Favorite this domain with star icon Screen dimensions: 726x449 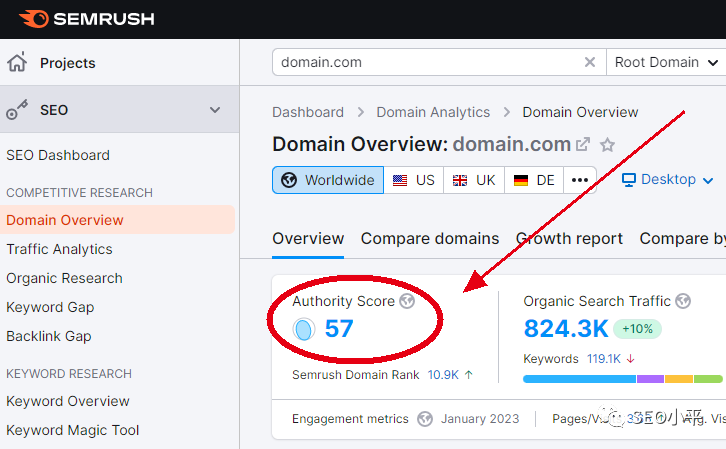(607, 145)
